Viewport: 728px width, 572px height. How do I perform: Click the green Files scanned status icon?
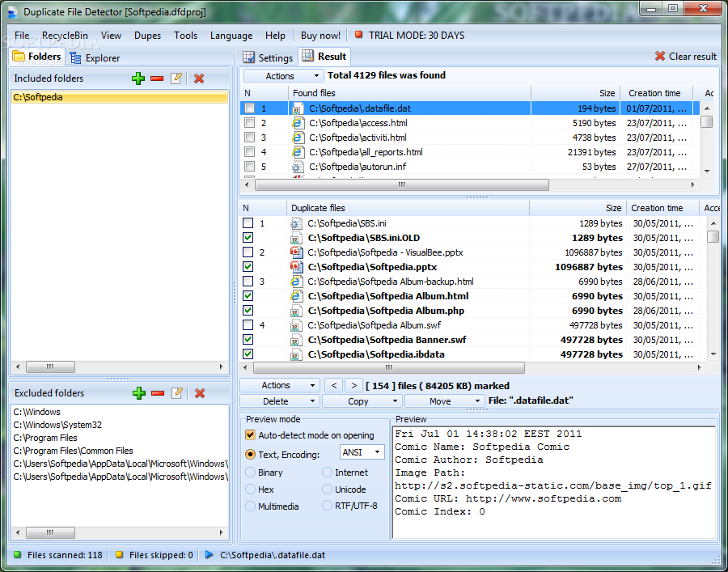(x=17, y=555)
